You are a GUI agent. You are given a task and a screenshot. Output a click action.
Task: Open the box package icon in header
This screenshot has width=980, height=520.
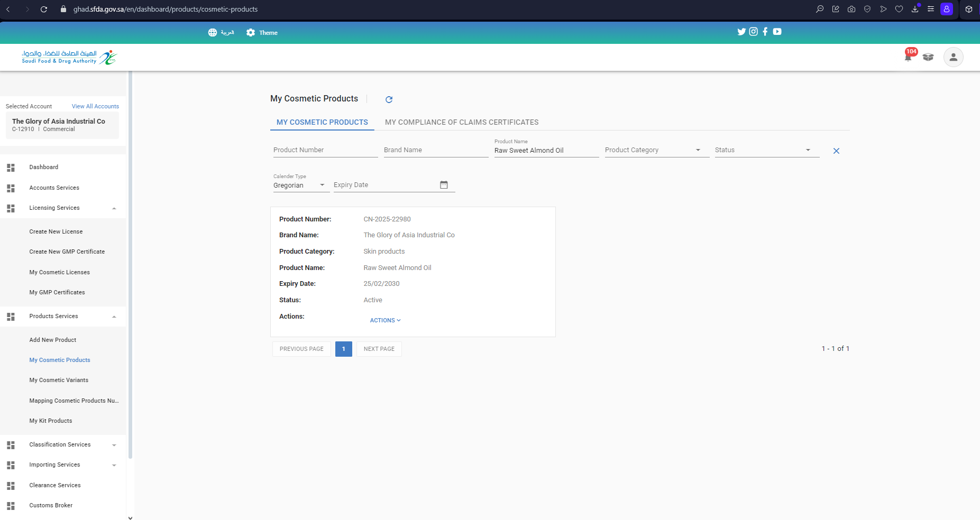(928, 57)
